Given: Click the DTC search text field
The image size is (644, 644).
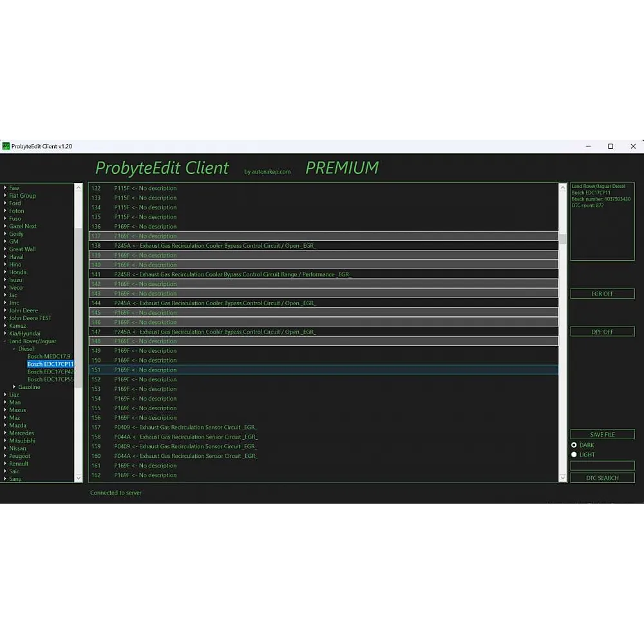Looking at the screenshot, I should tap(602, 466).
